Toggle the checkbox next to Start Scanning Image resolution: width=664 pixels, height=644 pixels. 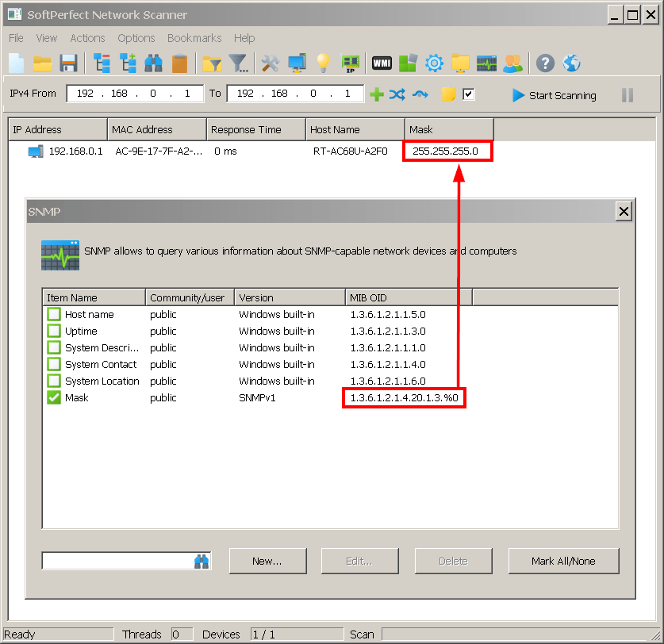pyautogui.click(x=468, y=94)
